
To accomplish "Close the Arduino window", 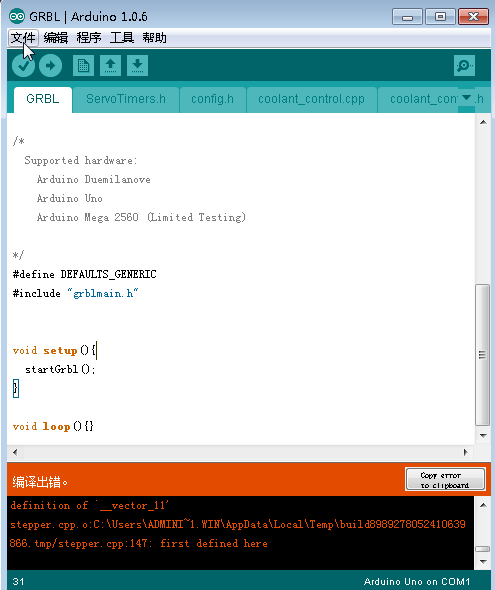I will click(473, 17).
